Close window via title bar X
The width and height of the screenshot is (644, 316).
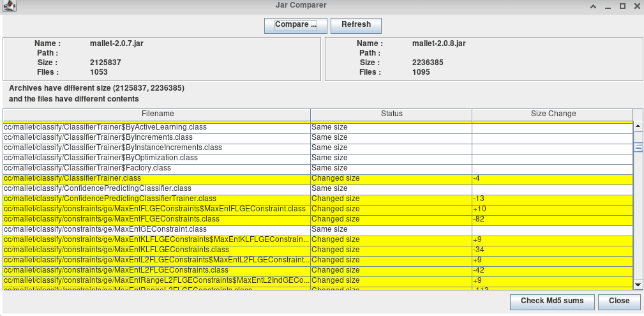pyautogui.click(x=637, y=6)
